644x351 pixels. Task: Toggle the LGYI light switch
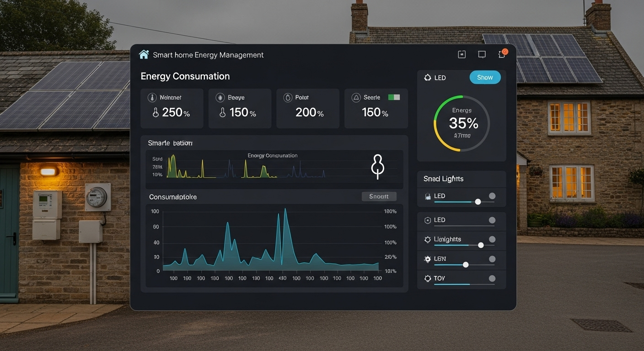click(x=492, y=259)
